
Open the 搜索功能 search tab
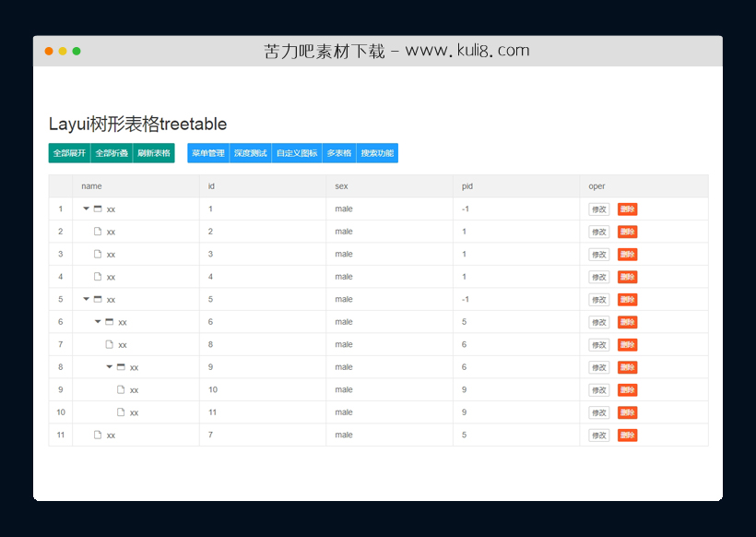click(x=377, y=153)
